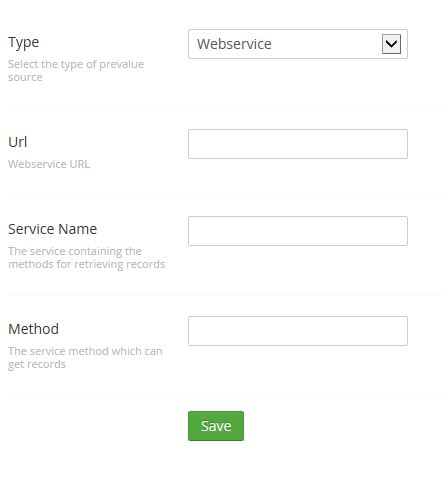Click the right end of Service Name field

[x=398, y=231]
